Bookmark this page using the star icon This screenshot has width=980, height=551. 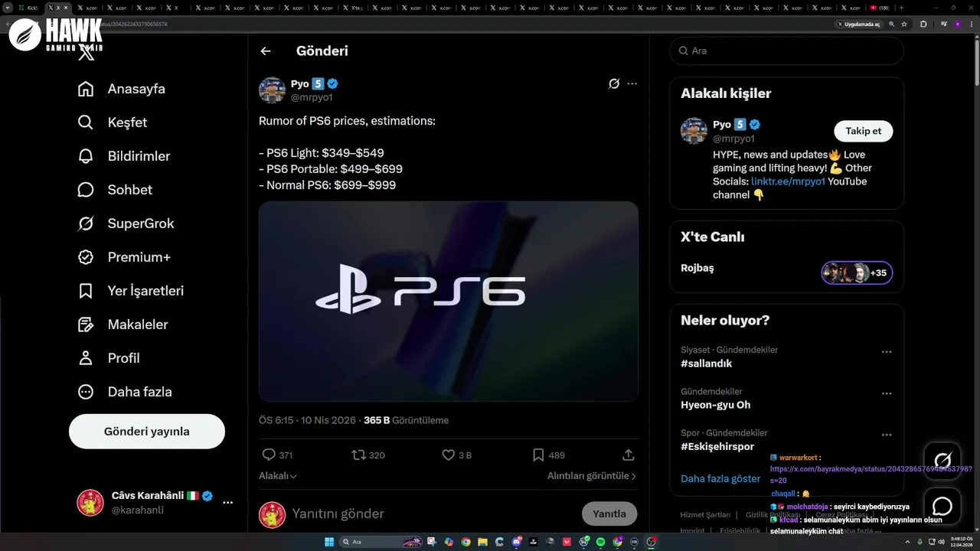coord(904,24)
